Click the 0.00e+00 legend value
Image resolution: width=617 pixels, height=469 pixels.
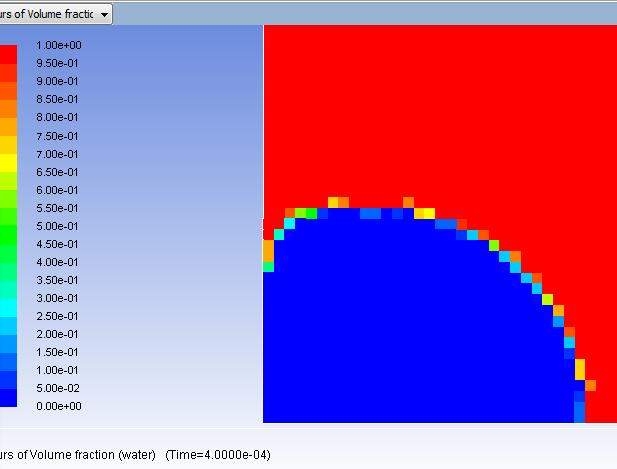[x=59, y=406]
